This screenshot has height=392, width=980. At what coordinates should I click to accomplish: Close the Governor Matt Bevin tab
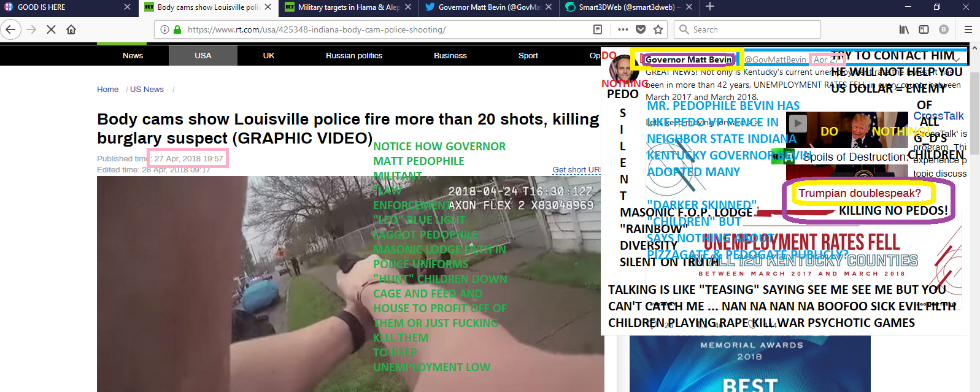[549, 7]
